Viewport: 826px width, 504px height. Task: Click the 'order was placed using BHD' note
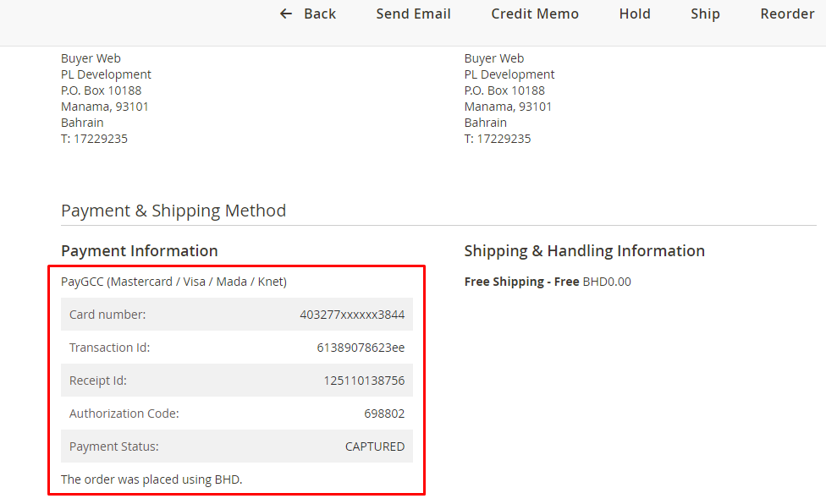pos(151,479)
